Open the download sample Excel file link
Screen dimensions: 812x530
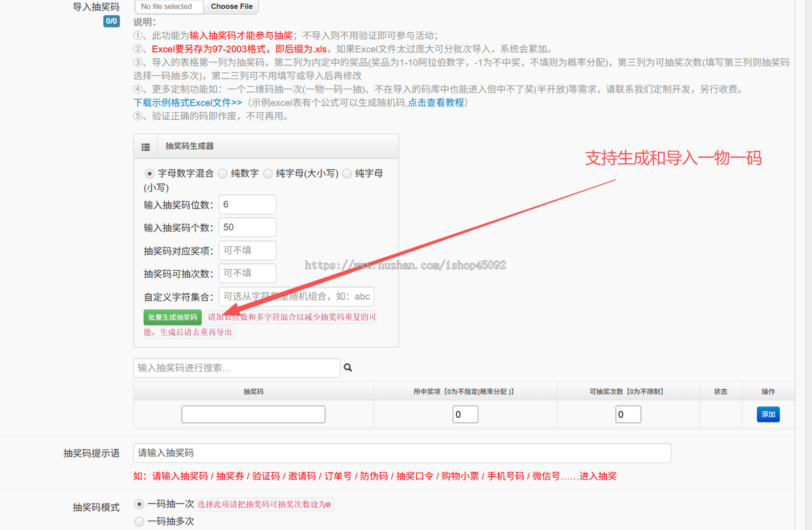coord(187,102)
